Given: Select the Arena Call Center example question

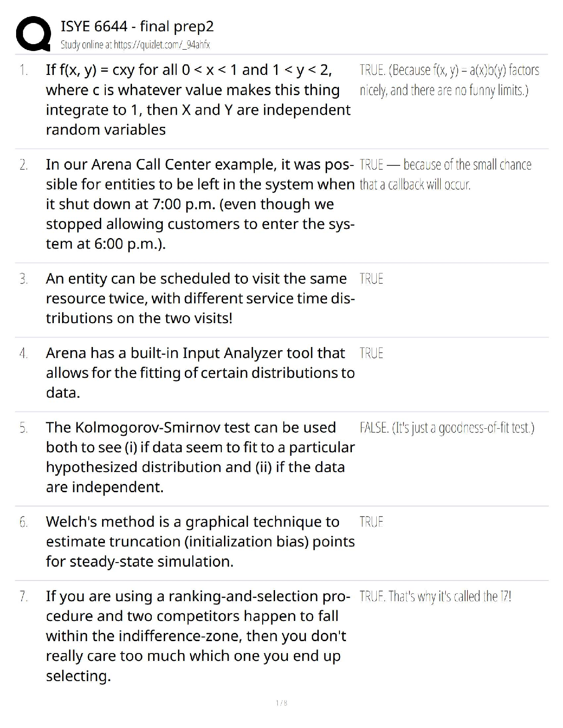Looking at the screenshot, I should [200, 204].
